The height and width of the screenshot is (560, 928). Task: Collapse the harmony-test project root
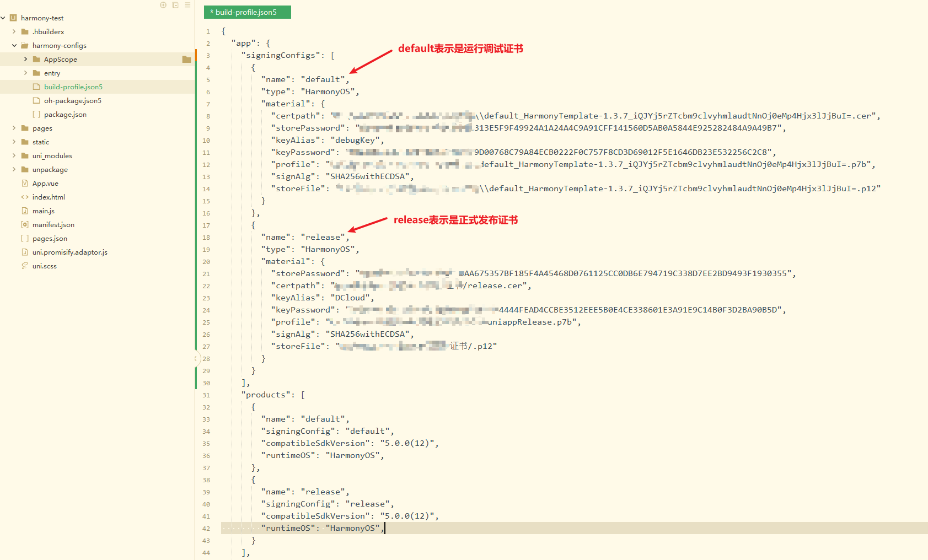pyautogui.click(x=3, y=18)
